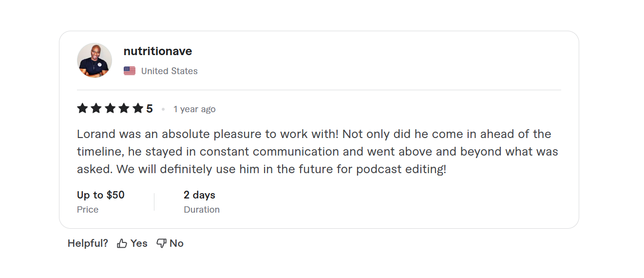Click the "1 year ago" timestamp
The height and width of the screenshot is (278, 644).
[x=194, y=109]
